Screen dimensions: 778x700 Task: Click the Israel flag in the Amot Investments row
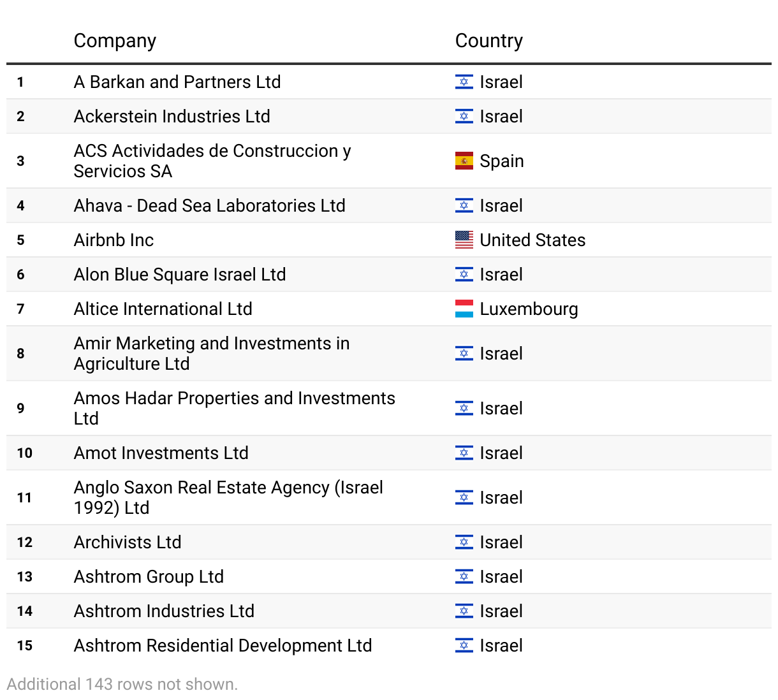(x=464, y=453)
